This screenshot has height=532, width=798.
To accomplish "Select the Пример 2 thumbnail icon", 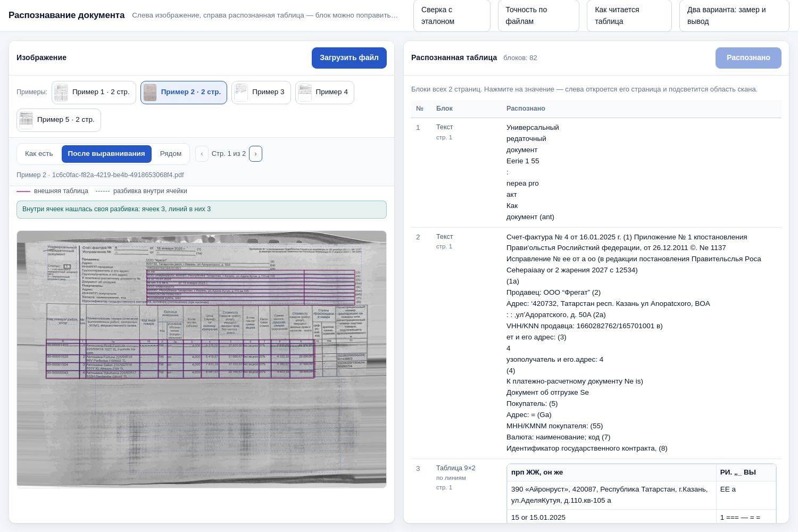I will tap(150, 93).
